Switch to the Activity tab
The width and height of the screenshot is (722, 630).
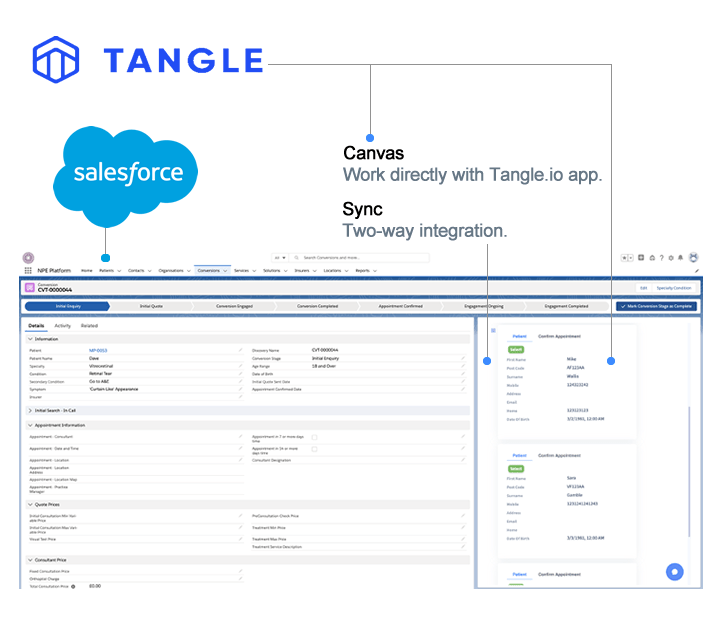point(63,326)
